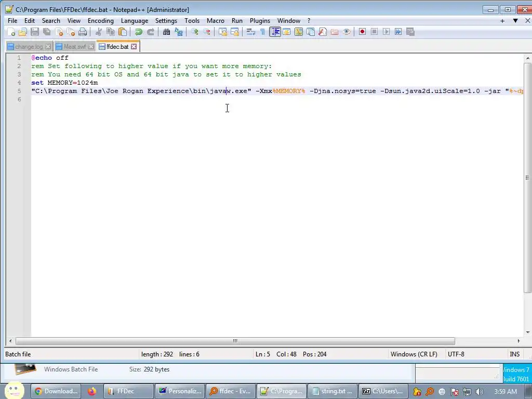Image resolution: width=532 pixels, height=399 pixels.
Task: Click the Open file toolbar icon
Action: 23,32
